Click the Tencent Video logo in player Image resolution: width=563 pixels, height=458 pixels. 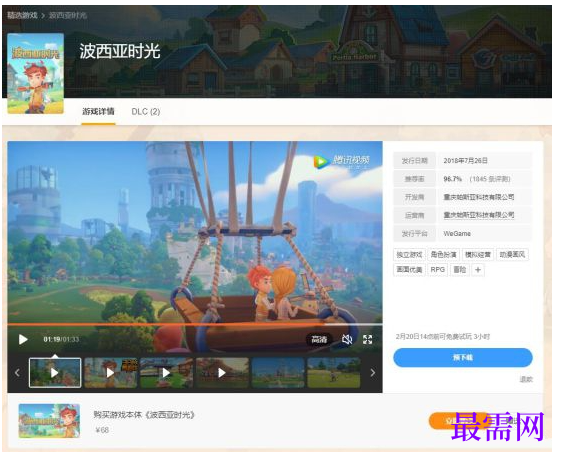pyautogui.click(x=341, y=162)
